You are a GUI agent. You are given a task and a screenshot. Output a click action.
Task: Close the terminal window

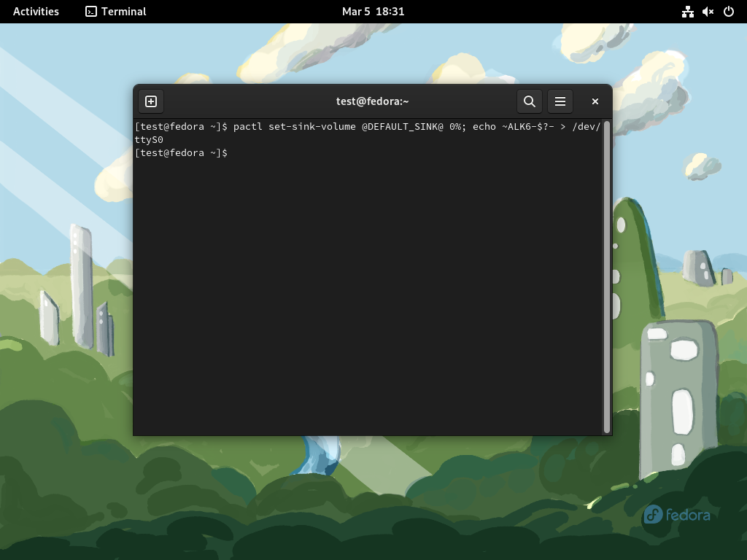(x=595, y=101)
